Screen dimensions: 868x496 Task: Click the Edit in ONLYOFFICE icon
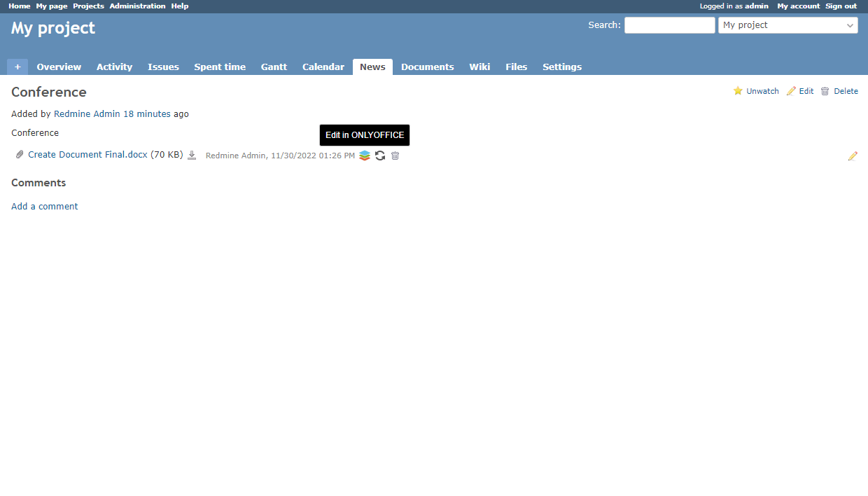[365, 156]
